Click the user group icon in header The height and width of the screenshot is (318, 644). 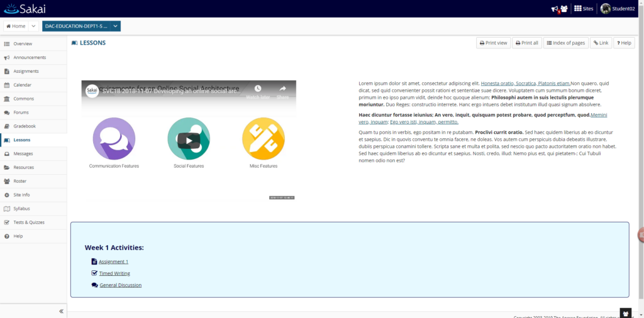pos(564,9)
